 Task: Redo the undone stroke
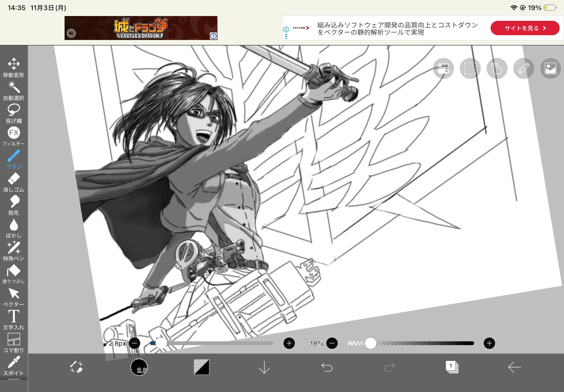389,367
